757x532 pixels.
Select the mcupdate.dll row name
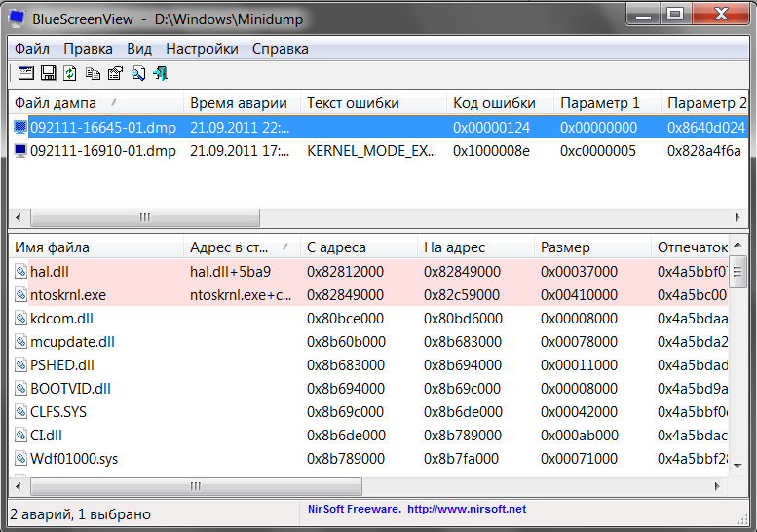(72, 342)
